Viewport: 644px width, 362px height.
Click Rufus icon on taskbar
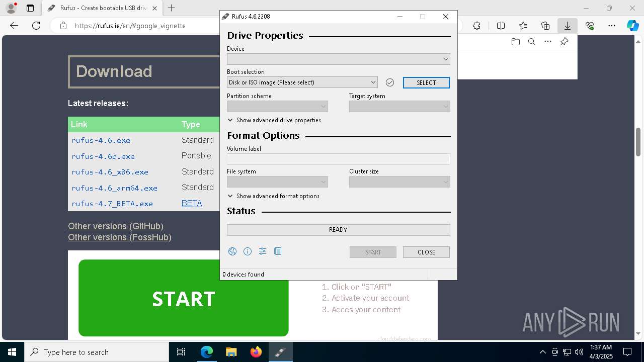(280, 352)
